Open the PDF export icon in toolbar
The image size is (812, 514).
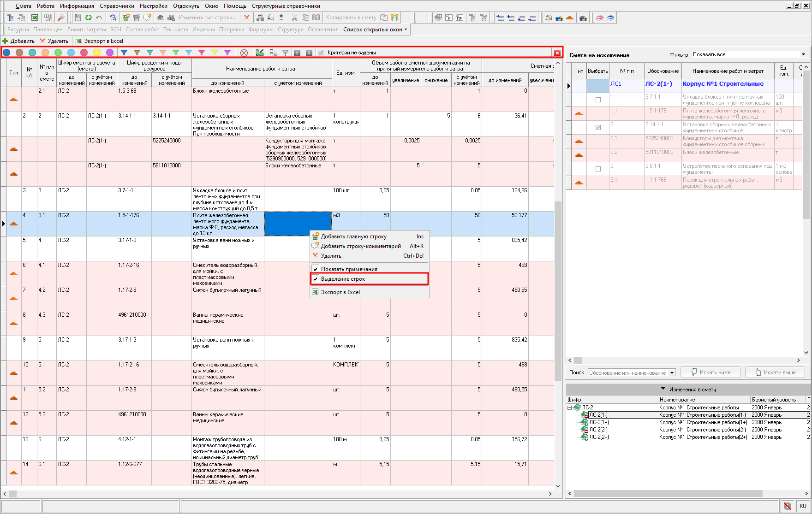pos(48,18)
